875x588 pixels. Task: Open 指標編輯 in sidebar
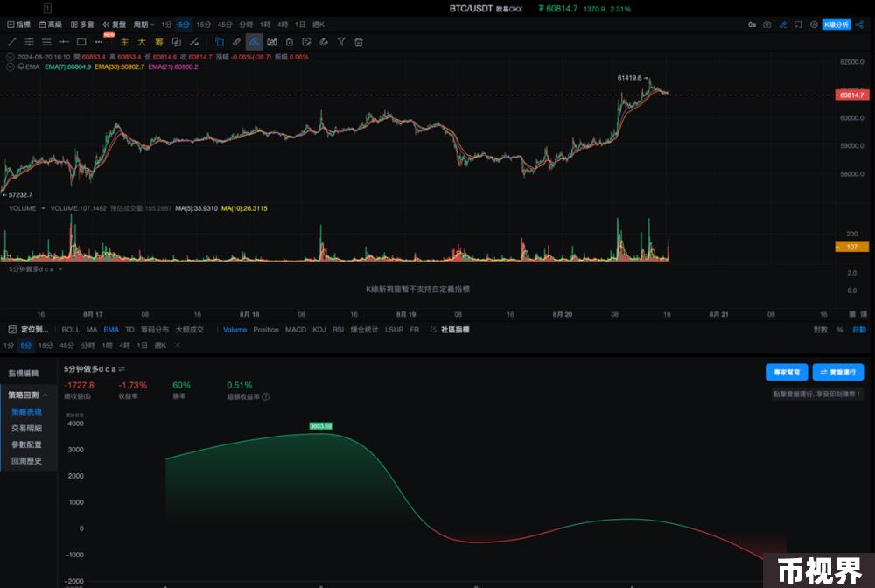[24, 374]
